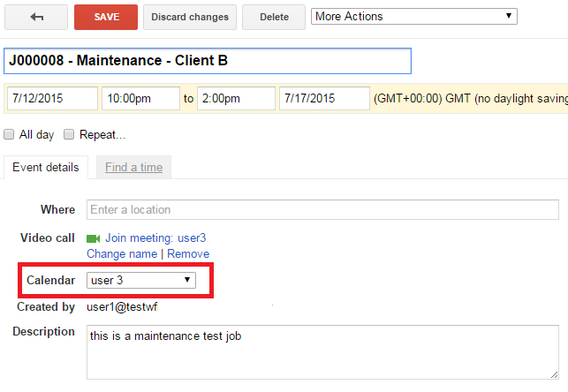This screenshot has width=568, height=392.
Task: Enable the All day checkbox
Action: [9, 134]
